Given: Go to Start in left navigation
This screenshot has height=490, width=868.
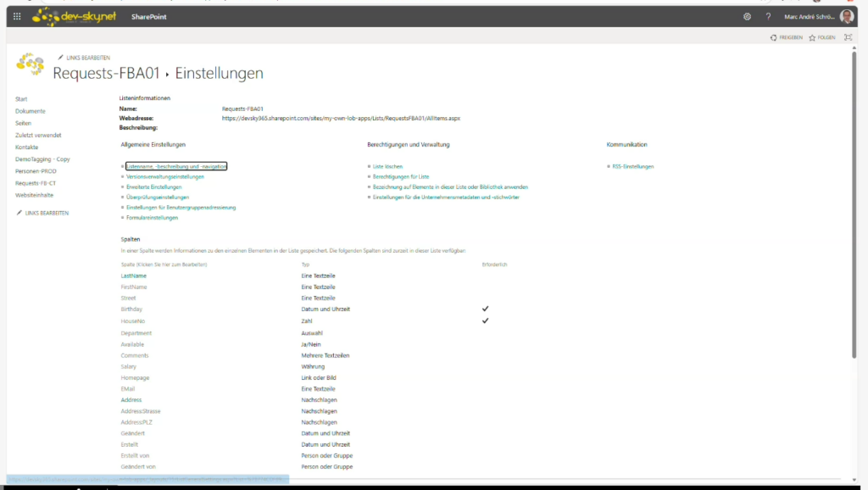Looking at the screenshot, I should pyautogui.click(x=21, y=99).
